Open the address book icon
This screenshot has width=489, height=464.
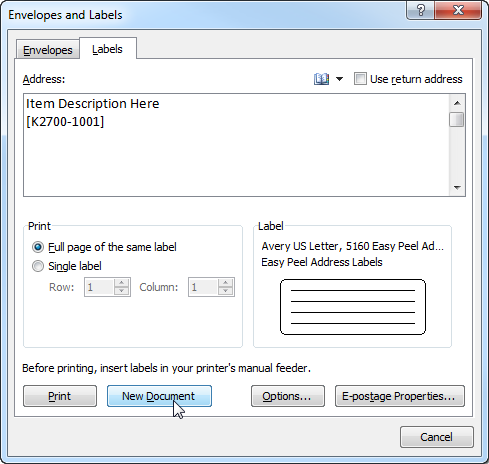(321, 79)
